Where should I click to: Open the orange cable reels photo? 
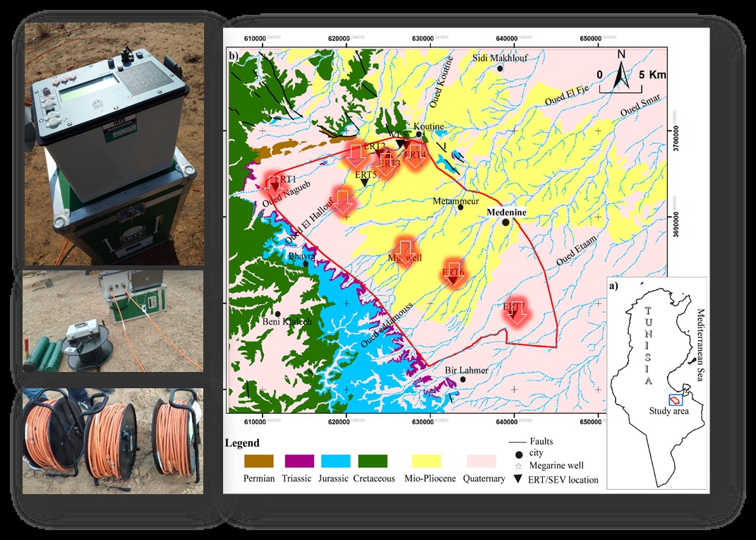[x=114, y=440]
